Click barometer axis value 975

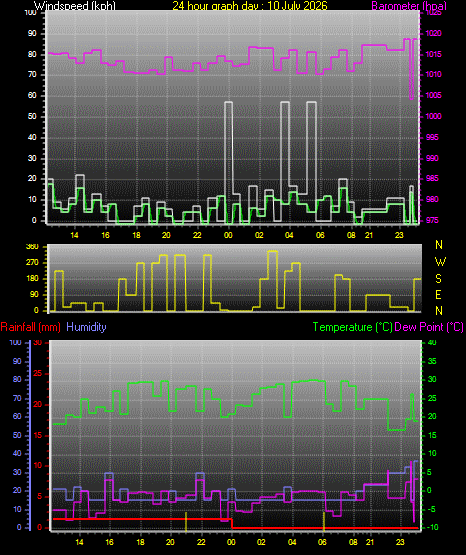pos(432,220)
